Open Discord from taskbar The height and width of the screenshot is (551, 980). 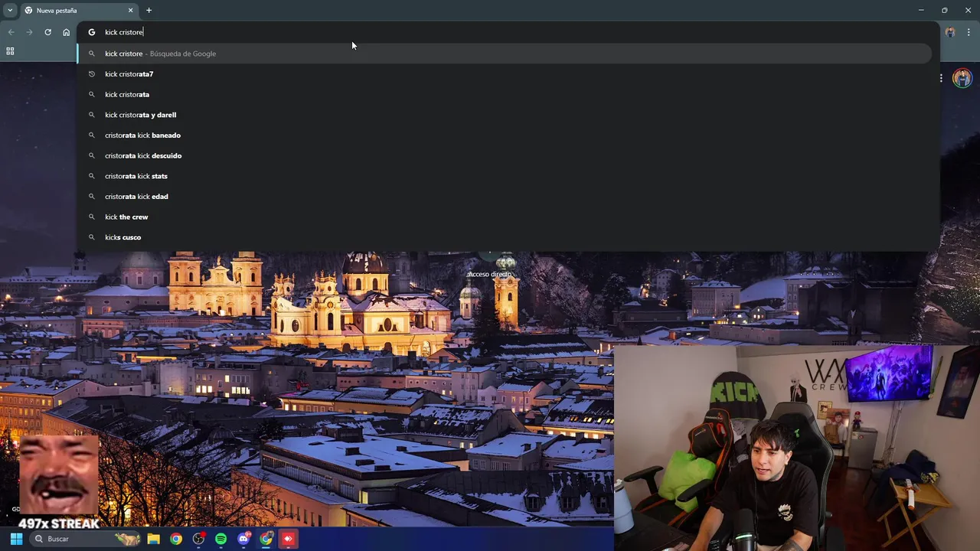pos(243,539)
